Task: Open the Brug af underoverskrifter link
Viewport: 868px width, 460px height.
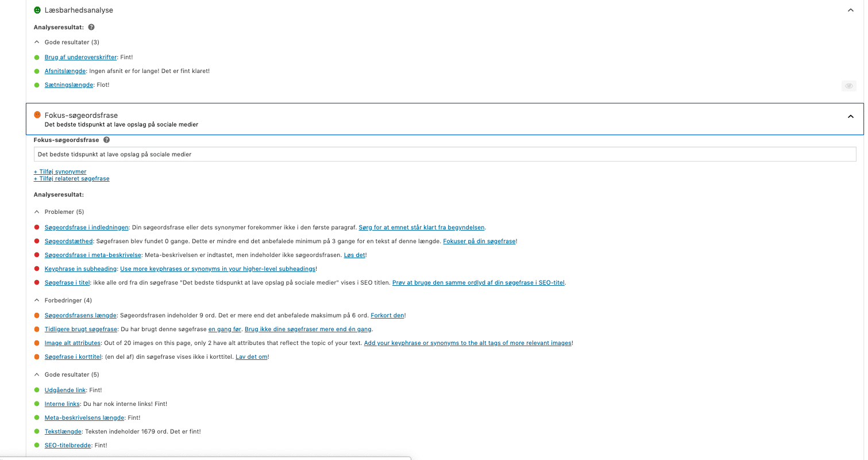Action: (81, 57)
